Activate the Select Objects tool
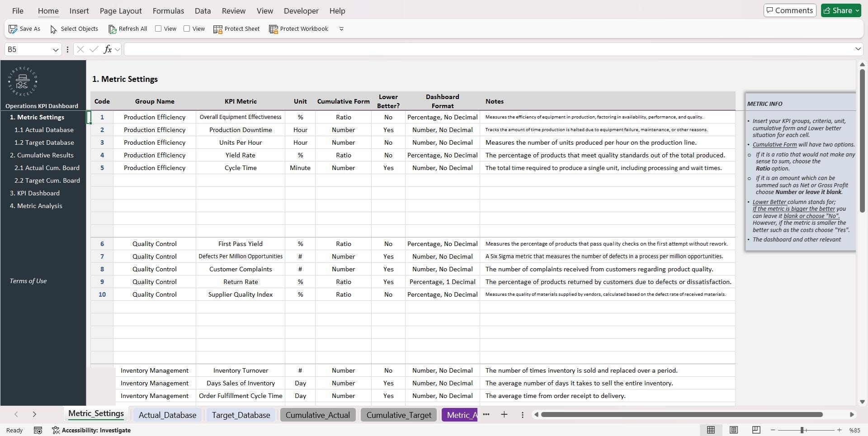 point(74,28)
